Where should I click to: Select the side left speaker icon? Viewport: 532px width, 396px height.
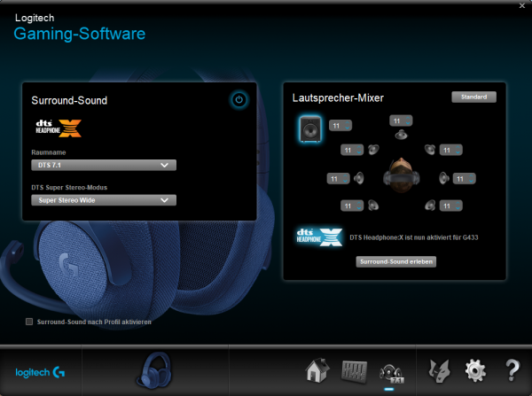(x=359, y=178)
